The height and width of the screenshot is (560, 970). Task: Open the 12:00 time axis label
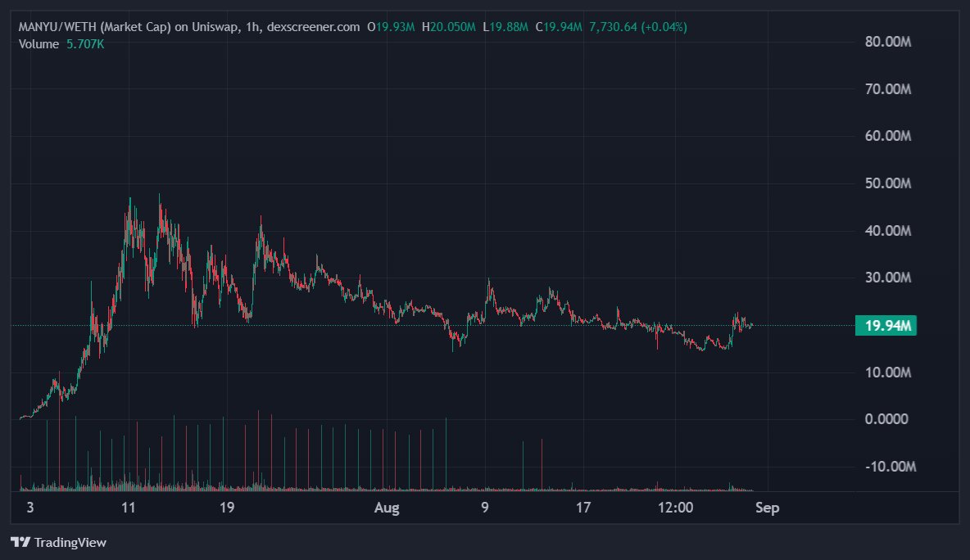point(676,508)
